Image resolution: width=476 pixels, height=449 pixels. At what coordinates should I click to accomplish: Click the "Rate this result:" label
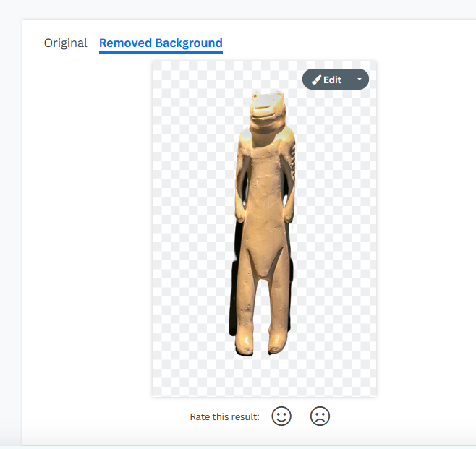tap(224, 417)
